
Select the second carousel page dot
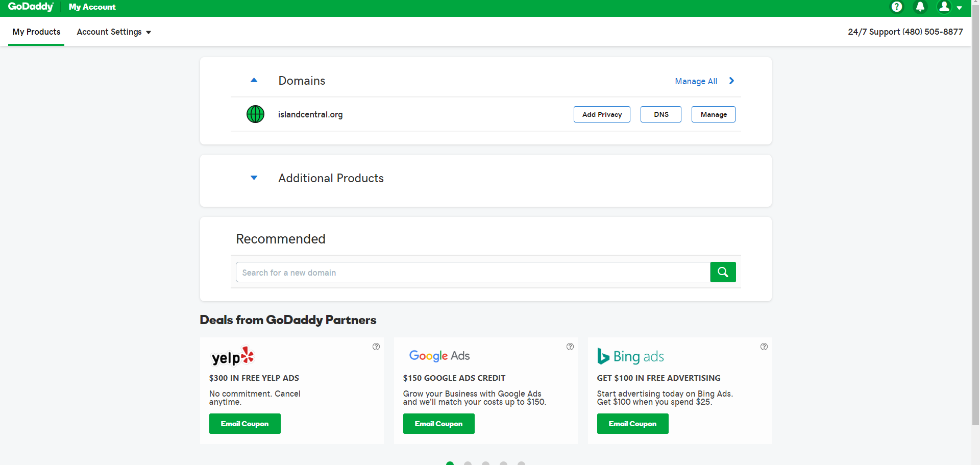tap(468, 463)
